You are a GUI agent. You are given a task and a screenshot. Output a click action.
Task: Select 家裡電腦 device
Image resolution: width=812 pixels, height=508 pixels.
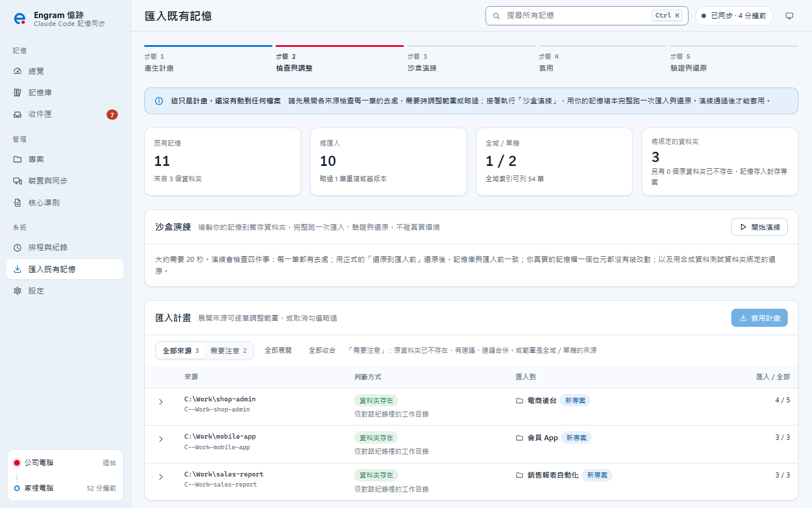click(x=65, y=488)
